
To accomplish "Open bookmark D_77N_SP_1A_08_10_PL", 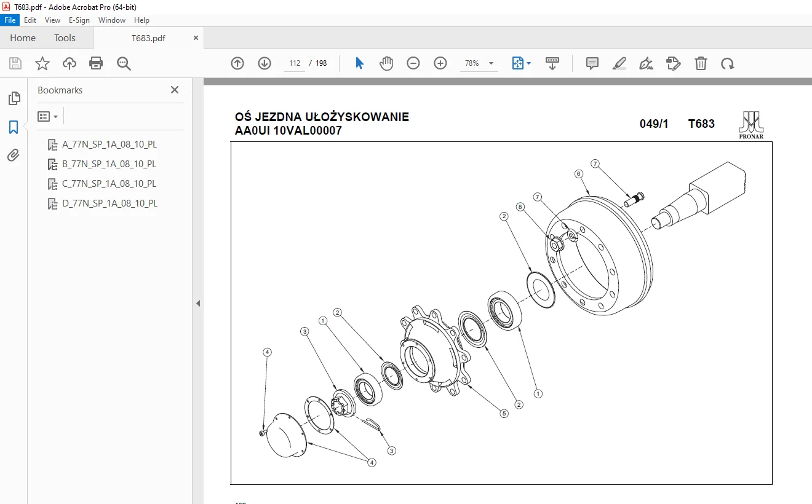I will 109,203.
